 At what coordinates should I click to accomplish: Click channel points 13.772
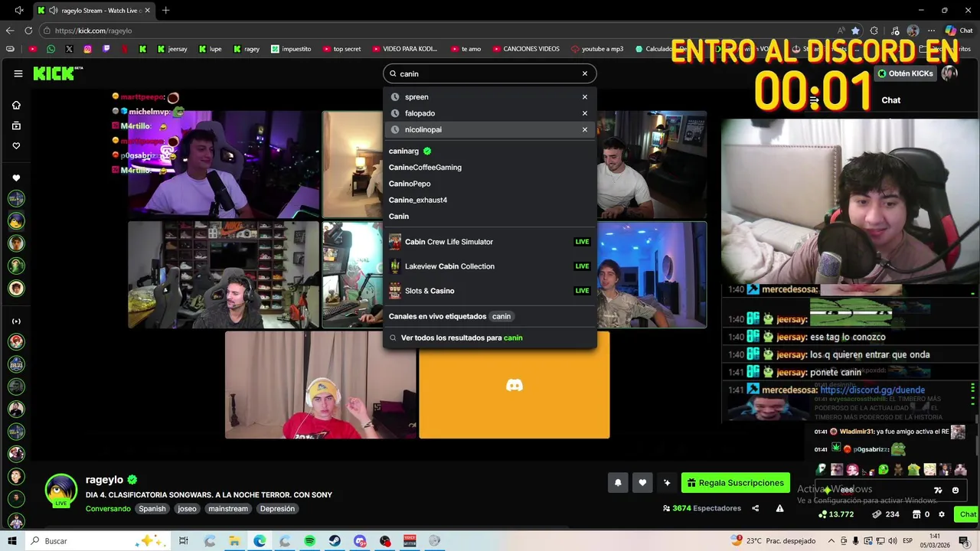pos(836,514)
